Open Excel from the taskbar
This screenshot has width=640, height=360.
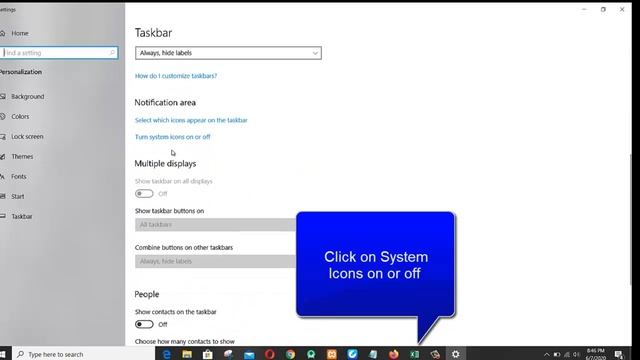coord(414,354)
